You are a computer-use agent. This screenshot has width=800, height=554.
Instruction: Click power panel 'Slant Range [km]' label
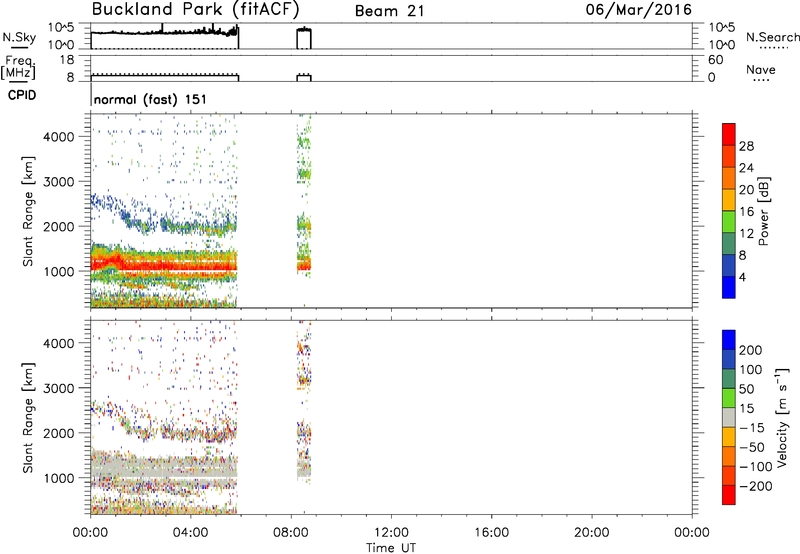coord(28,211)
